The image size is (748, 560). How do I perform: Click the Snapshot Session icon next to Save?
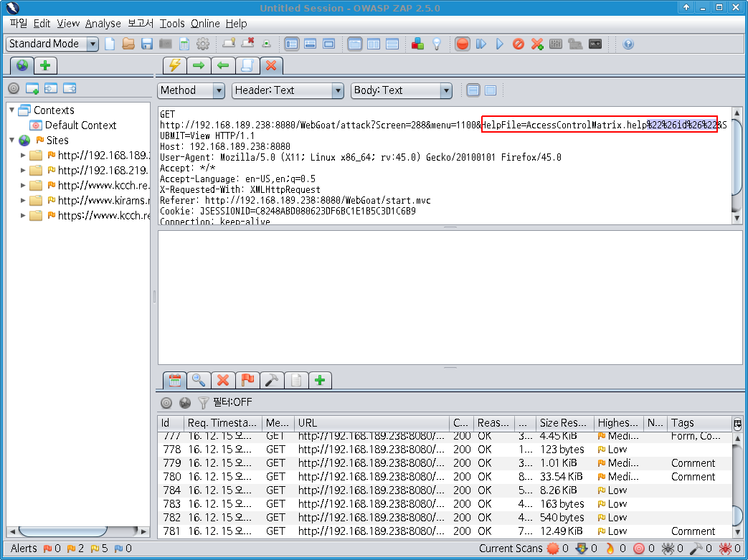(166, 44)
